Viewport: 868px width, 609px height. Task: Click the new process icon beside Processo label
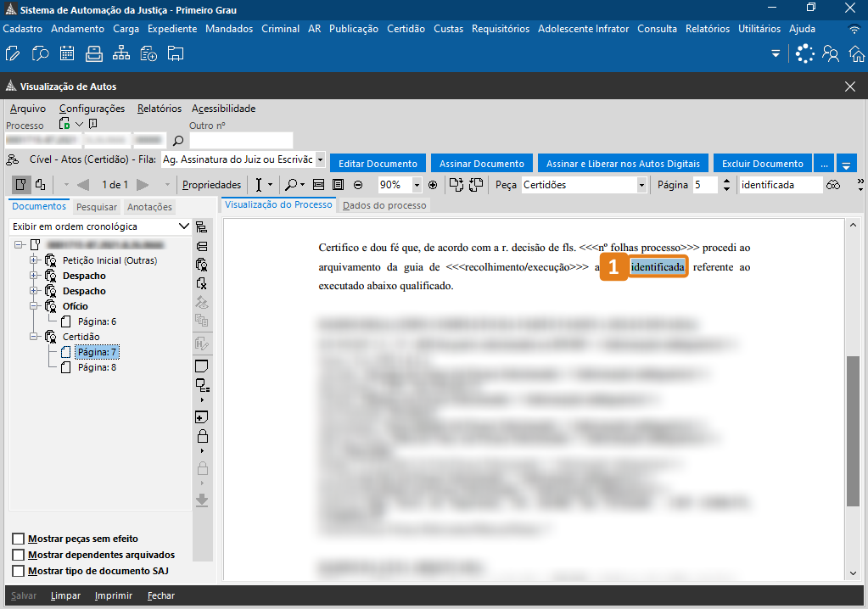pos(64,123)
